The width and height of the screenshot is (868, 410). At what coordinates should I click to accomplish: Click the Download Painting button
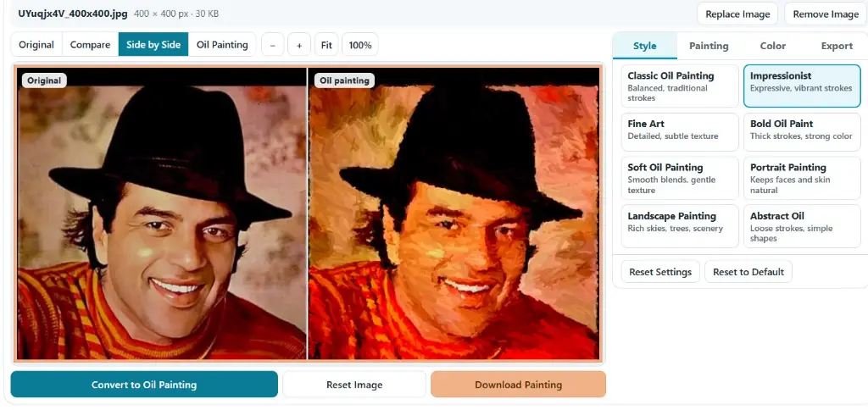(x=518, y=384)
